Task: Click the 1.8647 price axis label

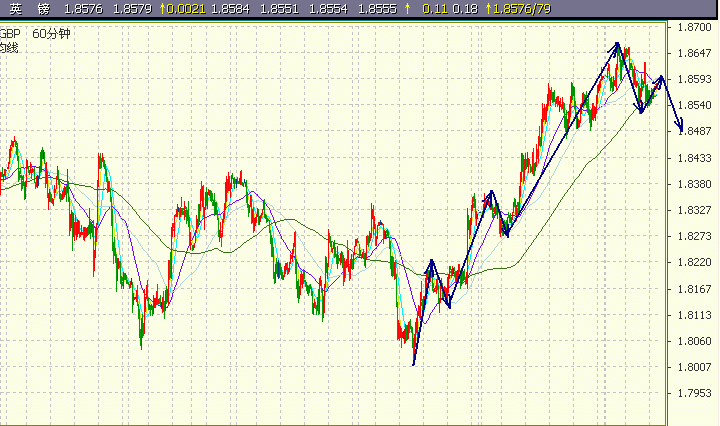Action: tap(694, 53)
